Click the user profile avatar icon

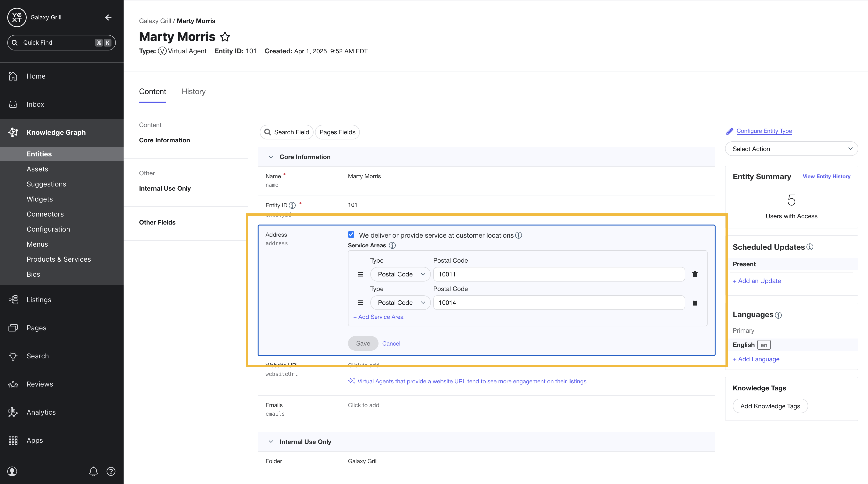[12, 471]
